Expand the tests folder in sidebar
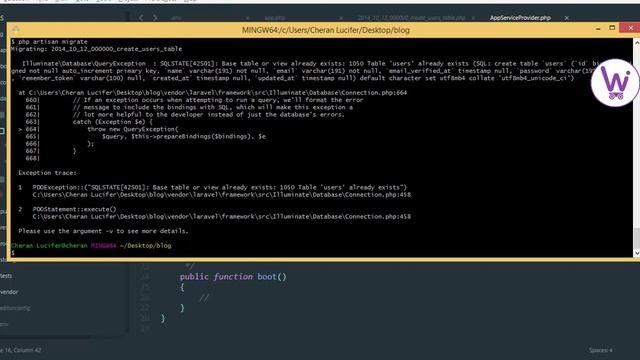 pyautogui.click(x=6, y=276)
